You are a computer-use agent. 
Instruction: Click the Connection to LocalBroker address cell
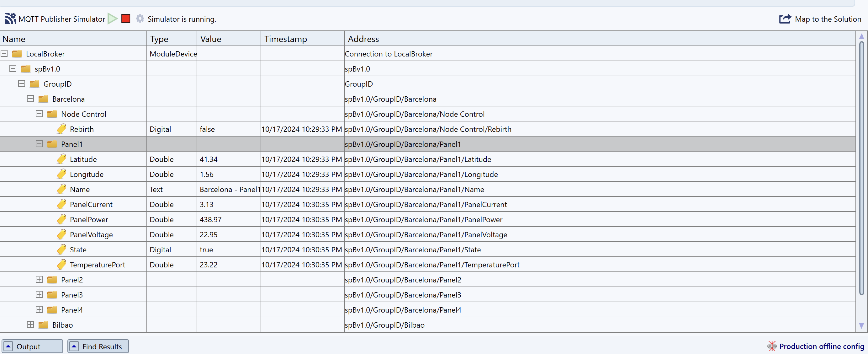600,54
